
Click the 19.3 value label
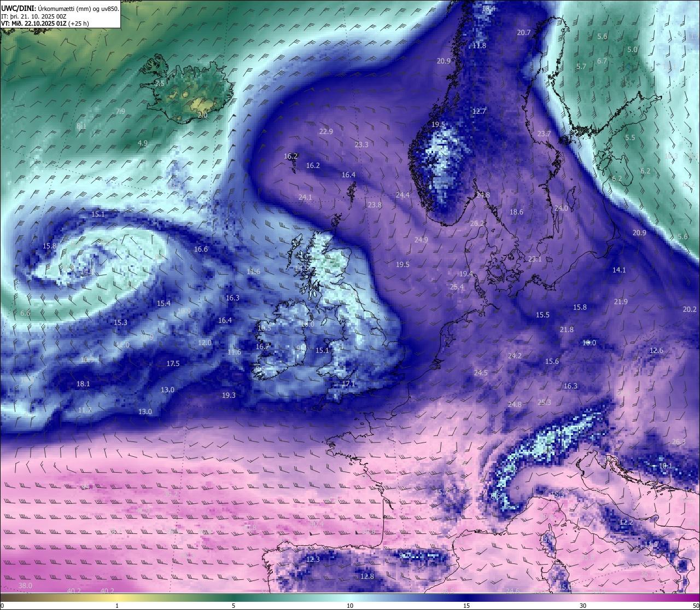pyautogui.click(x=229, y=396)
